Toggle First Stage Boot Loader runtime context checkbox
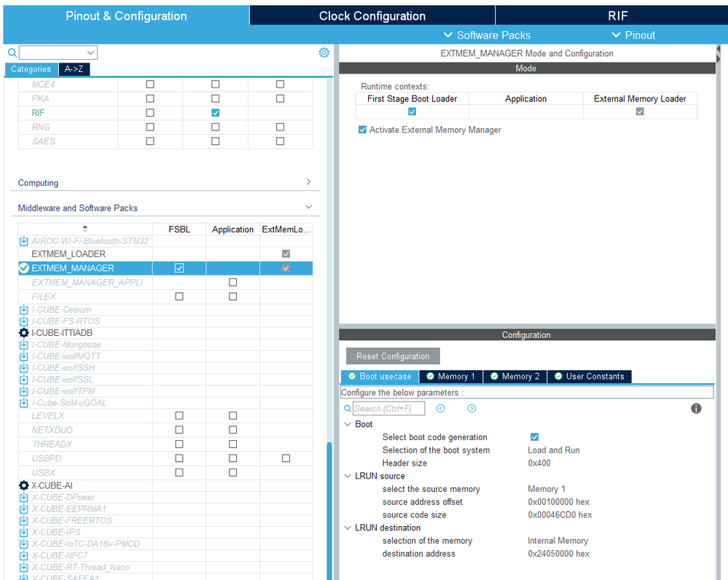The image size is (728, 580). click(412, 111)
